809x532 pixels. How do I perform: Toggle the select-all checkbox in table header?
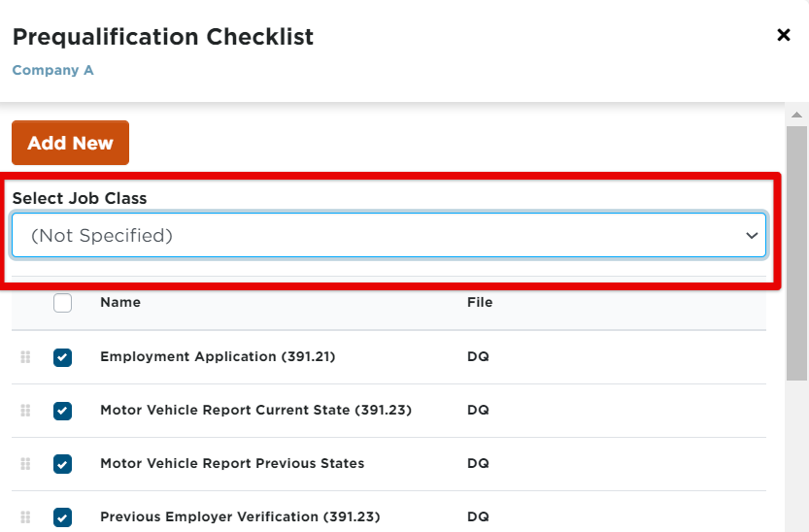pyautogui.click(x=62, y=303)
